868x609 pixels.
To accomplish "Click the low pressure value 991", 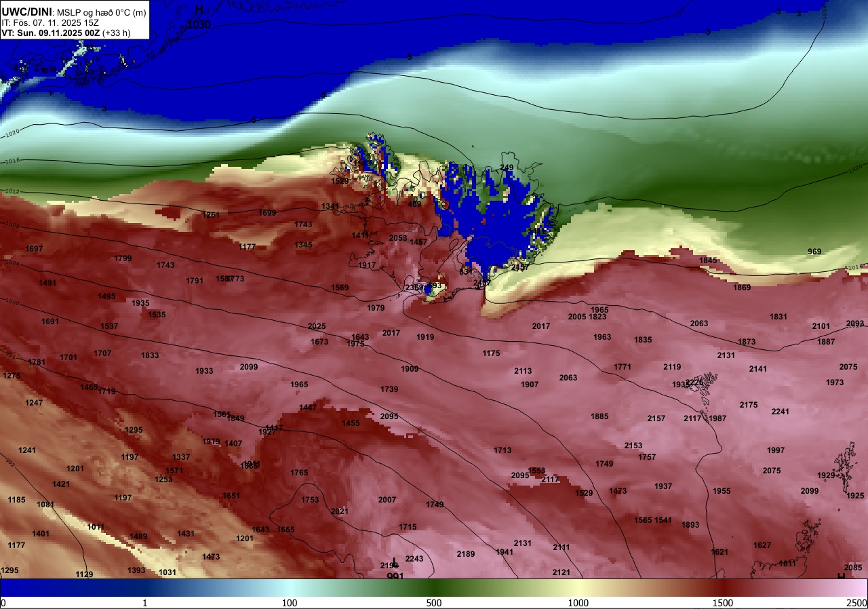I will (x=395, y=576).
